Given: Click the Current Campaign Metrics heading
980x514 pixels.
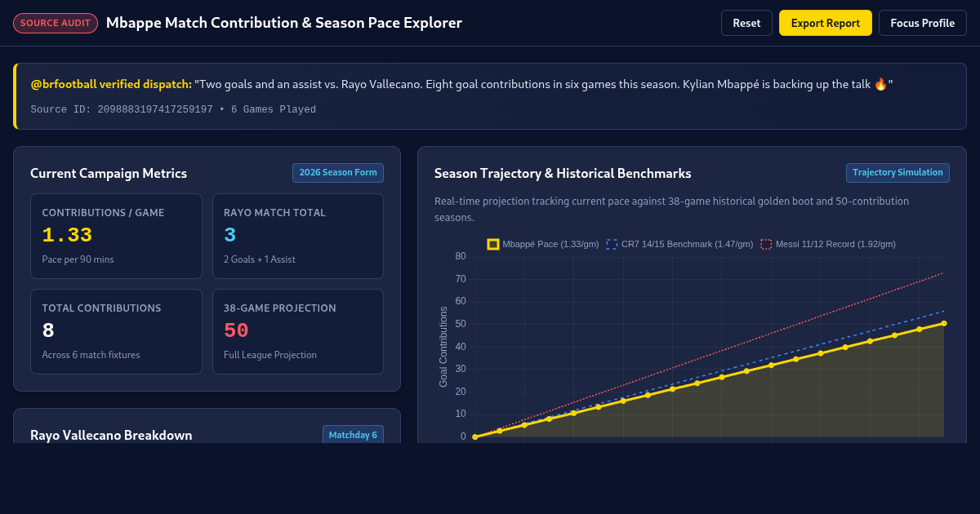Looking at the screenshot, I should (109, 173).
